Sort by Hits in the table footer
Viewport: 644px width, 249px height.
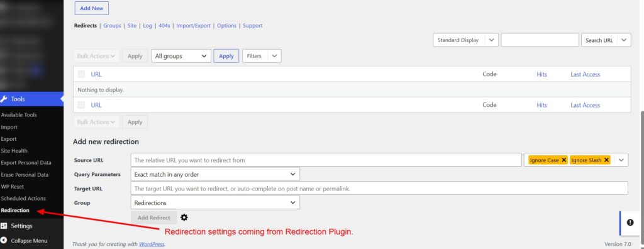tap(541, 105)
